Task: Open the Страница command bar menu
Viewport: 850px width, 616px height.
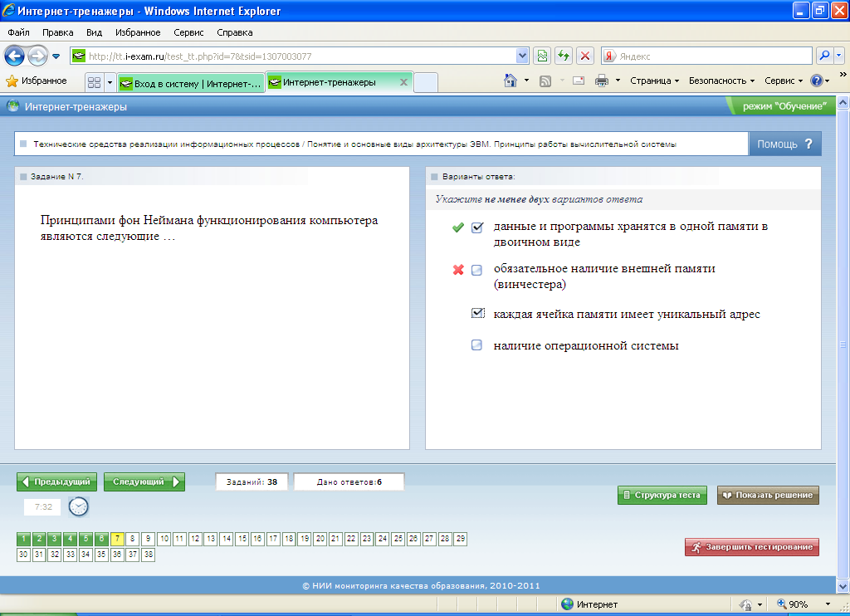Action: 654,81
